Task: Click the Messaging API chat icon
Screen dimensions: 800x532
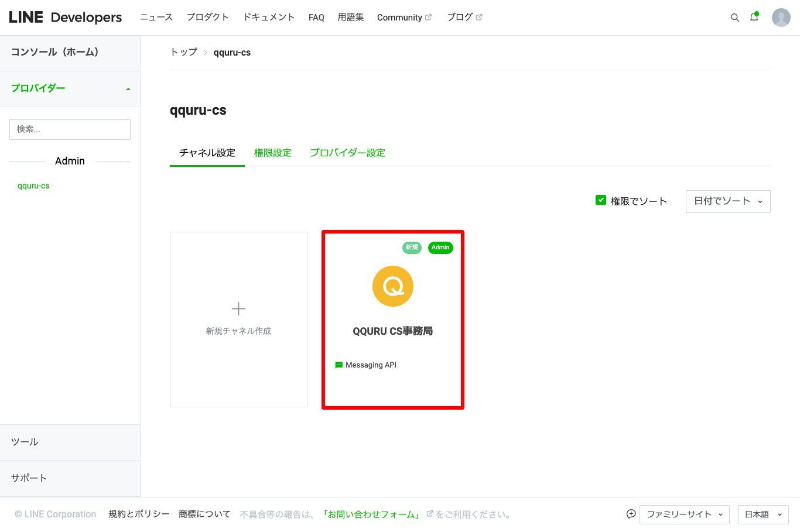Action: [x=339, y=365]
